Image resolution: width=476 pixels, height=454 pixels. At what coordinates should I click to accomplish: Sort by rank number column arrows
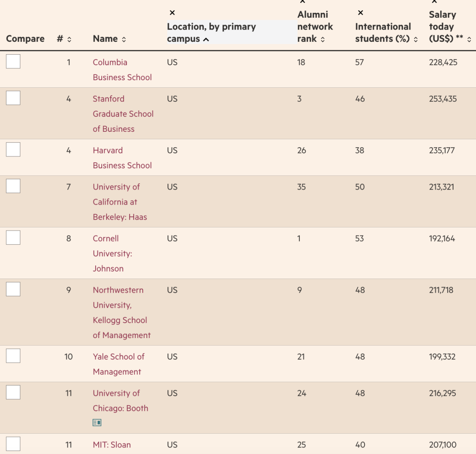tap(69, 39)
